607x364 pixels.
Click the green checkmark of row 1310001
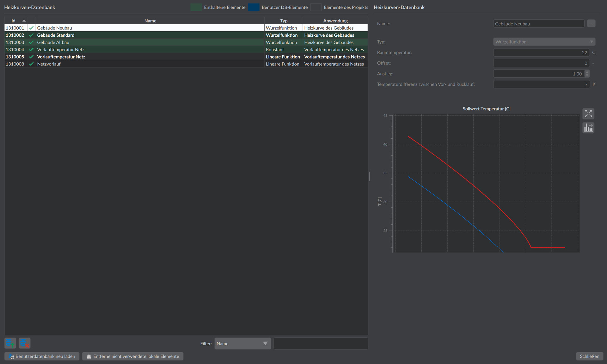coord(31,28)
